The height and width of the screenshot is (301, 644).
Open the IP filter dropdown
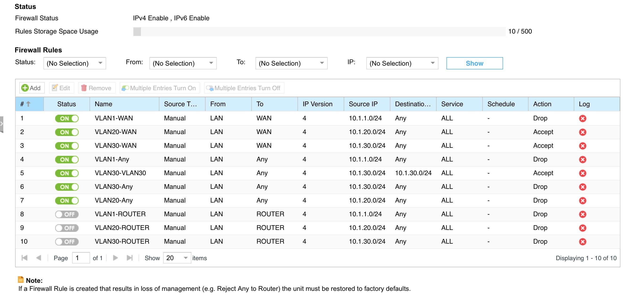(402, 63)
